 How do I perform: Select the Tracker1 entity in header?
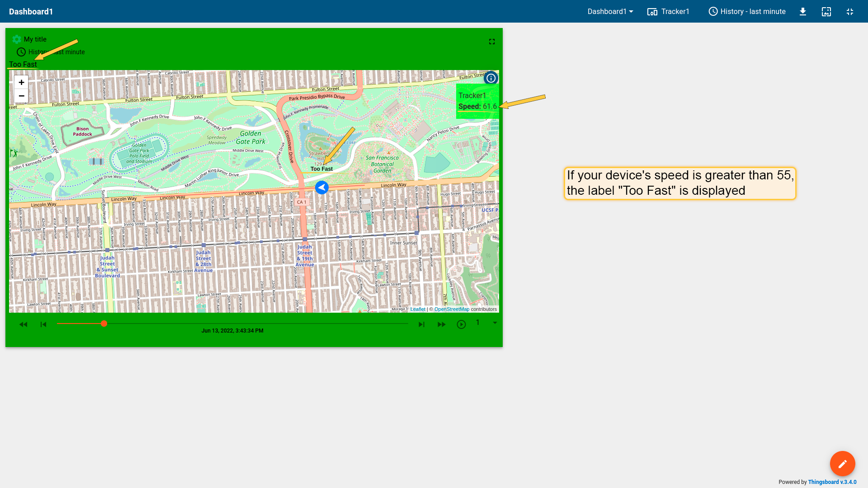click(668, 12)
